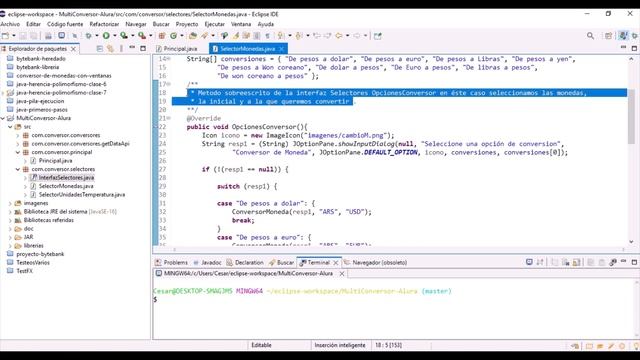Collapse the src folder
Viewport: 640px width, 360px height.
coord(10,127)
